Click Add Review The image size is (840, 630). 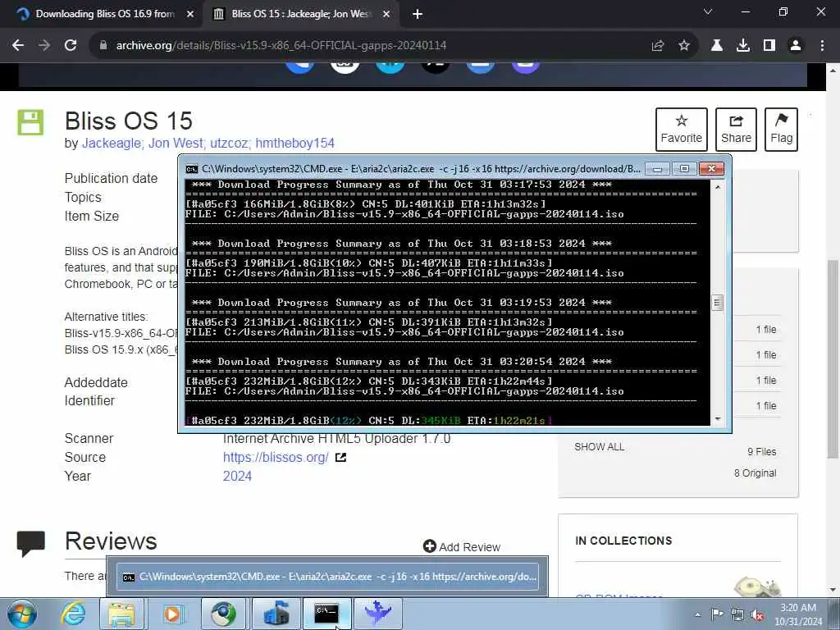click(x=462, y=546)
